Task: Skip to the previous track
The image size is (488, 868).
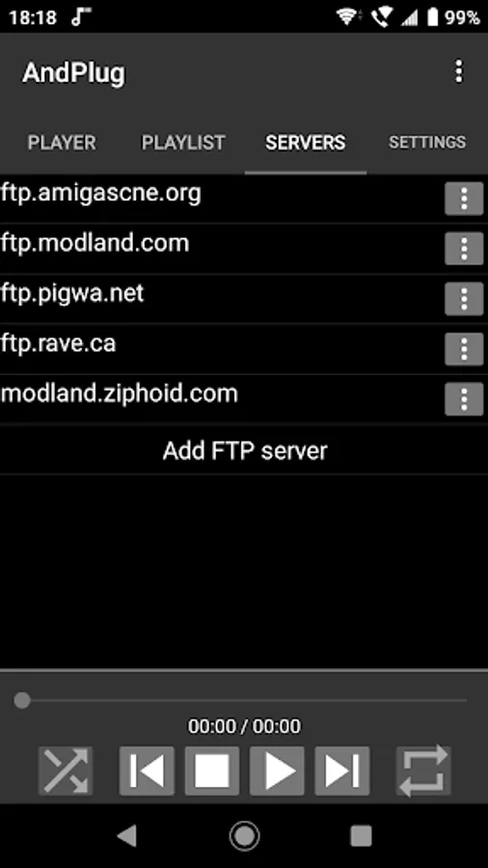Action: click(147, 771)
